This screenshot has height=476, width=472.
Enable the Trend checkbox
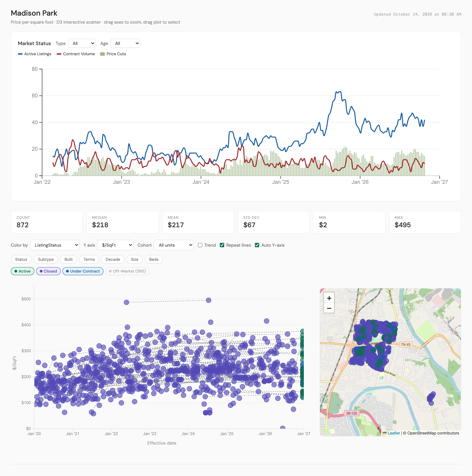[200, 245]
